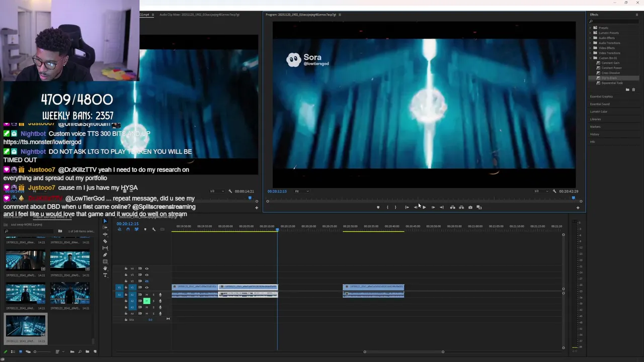Screen dimensions: 644x362
Task: Open the Markers panel tab
Action: [595, 127]
